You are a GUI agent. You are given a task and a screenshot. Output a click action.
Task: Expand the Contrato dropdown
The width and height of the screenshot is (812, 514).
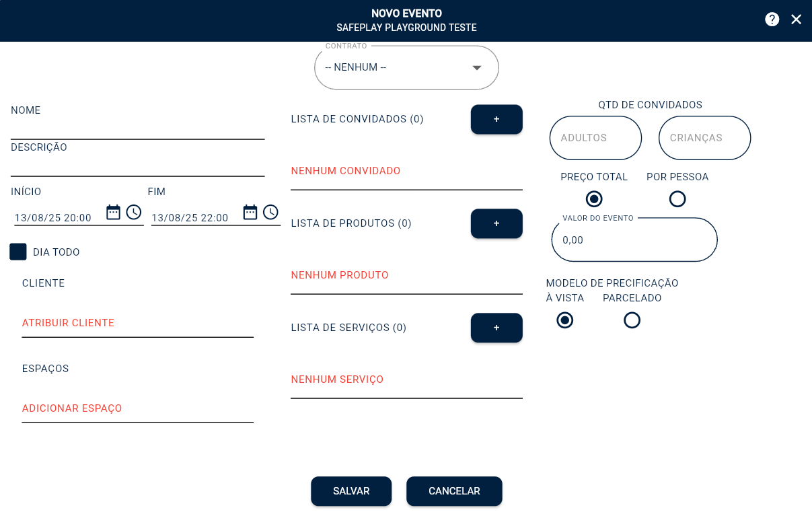tap(406, 68)
